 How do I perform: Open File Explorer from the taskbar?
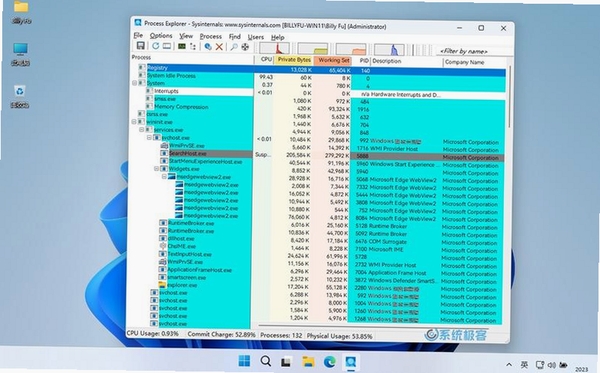[308, 361]
